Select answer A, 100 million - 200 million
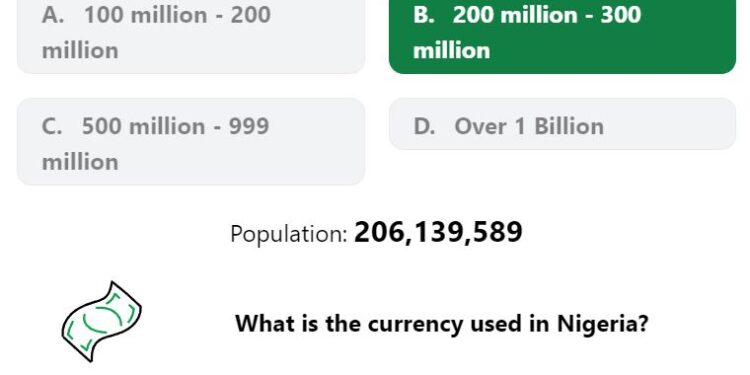Viewport: 750px width, 375px height. [x=191, y=33]
